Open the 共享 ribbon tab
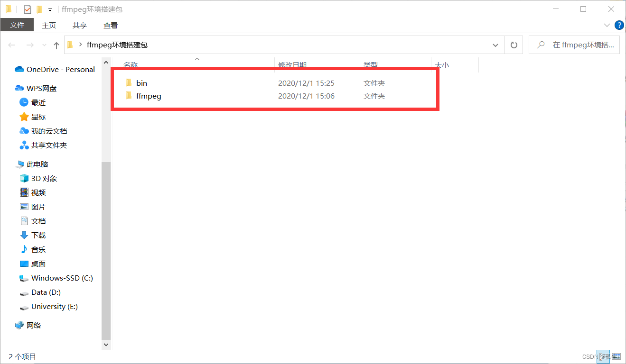The width and height of the screenshot is (626, 364). [x=80, y=25]
